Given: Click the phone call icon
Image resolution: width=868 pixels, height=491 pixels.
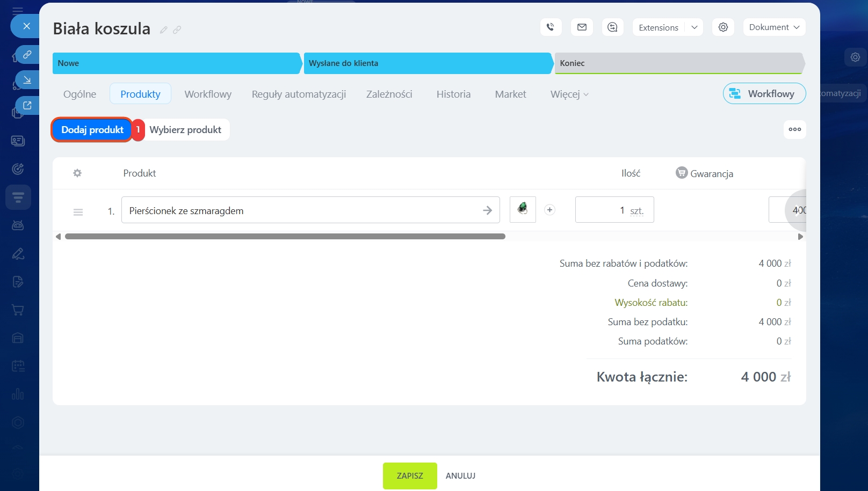Looking at the screenshot, I should click(551, 27).
